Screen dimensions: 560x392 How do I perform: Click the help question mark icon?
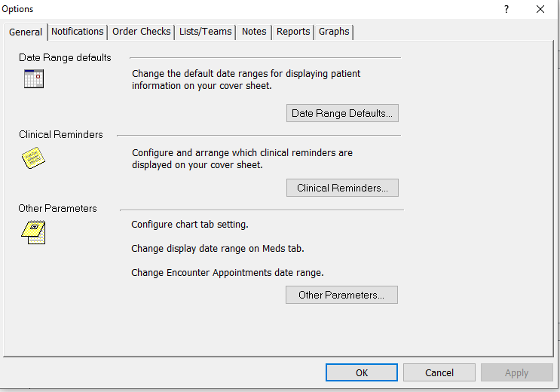(x=506, y=9)
